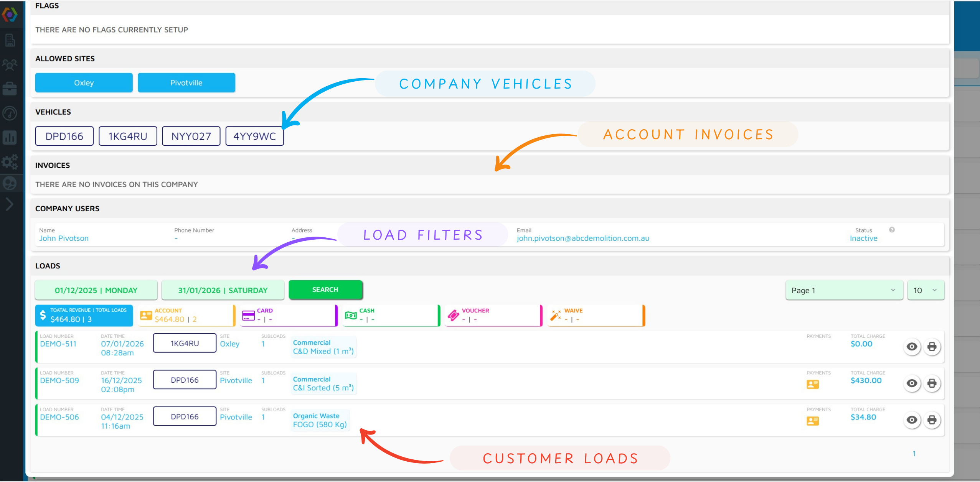Open company user John Pivotson
Image resolution: width=980 pixels, height=482 pixels.
pos(64,238)
